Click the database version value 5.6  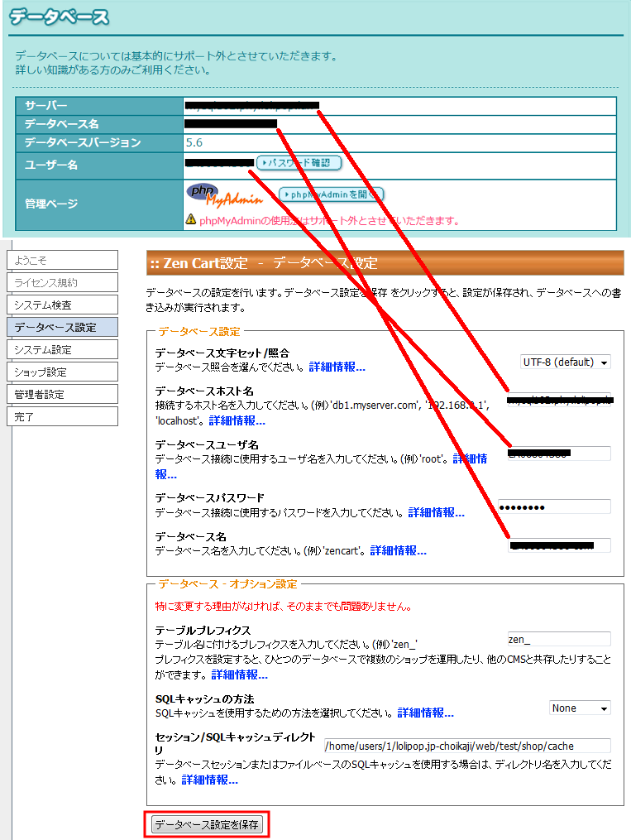coord(194,142)
